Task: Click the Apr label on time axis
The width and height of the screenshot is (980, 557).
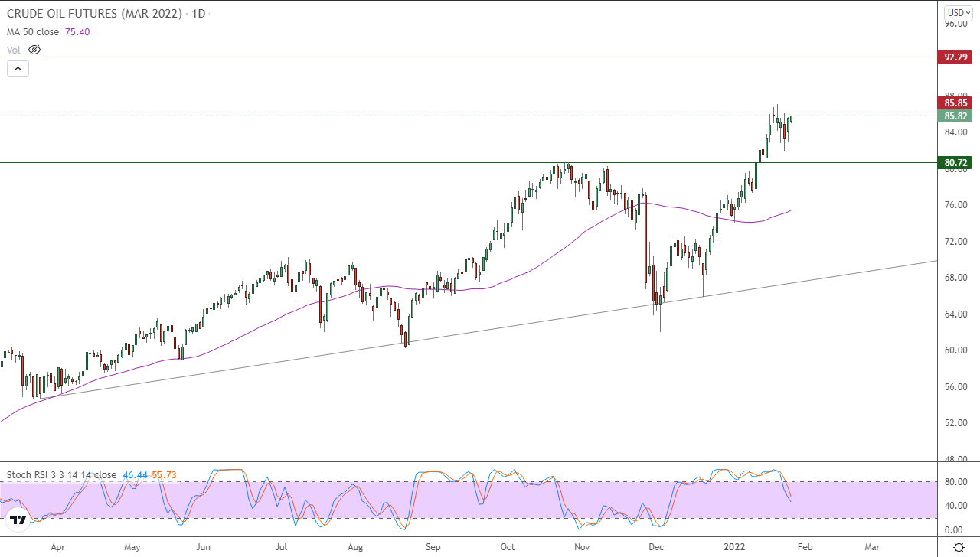Action: 57,547
